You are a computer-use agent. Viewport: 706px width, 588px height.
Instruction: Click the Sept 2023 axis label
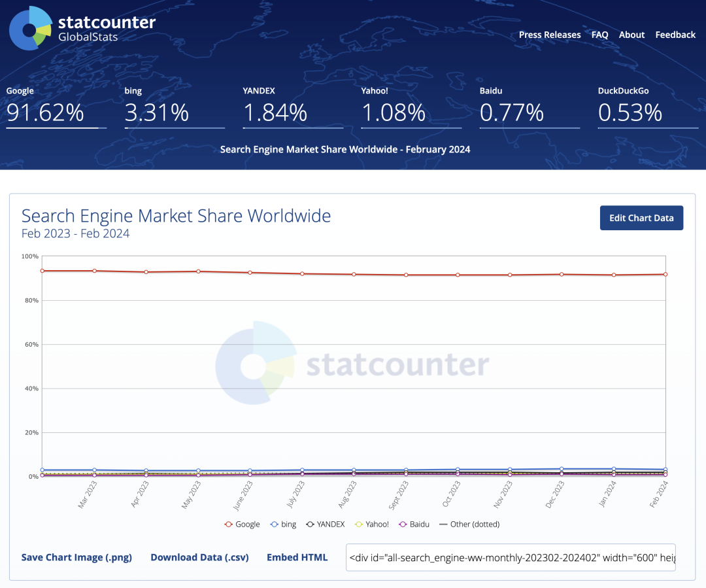coord(399,495)
